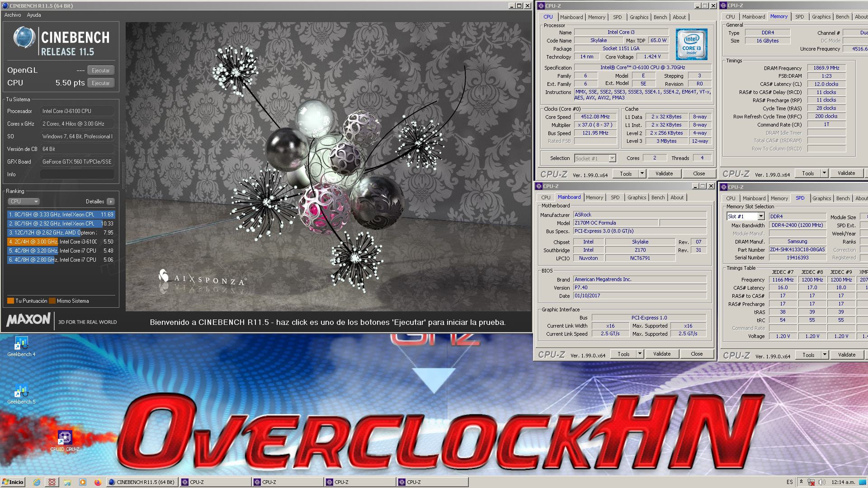The height and width of the screenshot is (488, 868).
Task: Show hidden tray icons with the chevron
Action: tap(801, 482)
